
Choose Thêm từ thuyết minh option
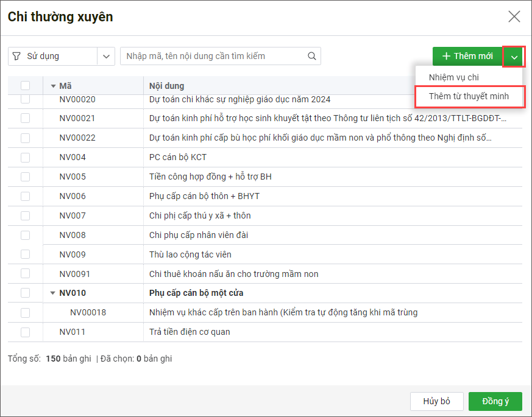(x=468, y=96)
